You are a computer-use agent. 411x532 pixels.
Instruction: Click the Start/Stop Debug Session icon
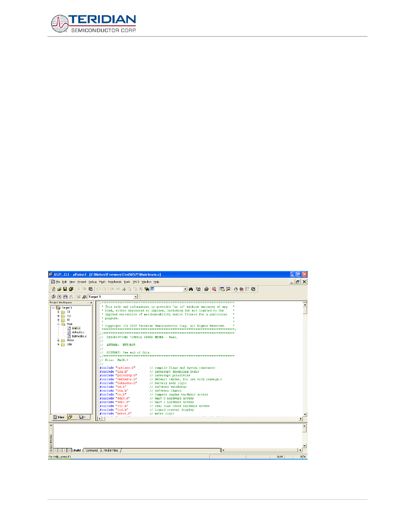pyautogui.click(x=214, y=289)
